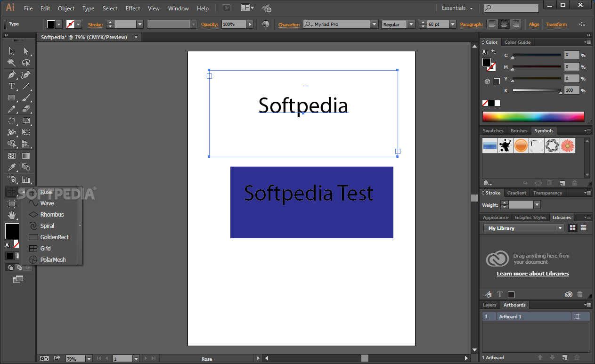Image resolution: width=595 pixels, height=364 pixels.
Task: Select the Hand tool
Action: 12,215
